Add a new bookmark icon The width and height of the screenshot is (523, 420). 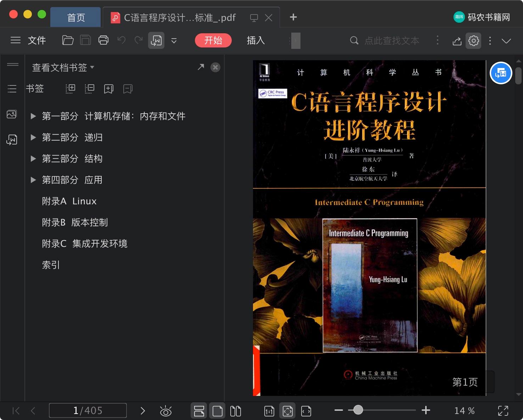coord(109,89)
